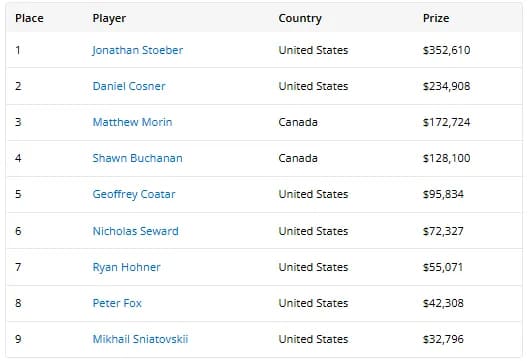Select the $95,834 fifth-place prize cell
528x361 pixels.
pyautogui.click(x=443, y=194)
